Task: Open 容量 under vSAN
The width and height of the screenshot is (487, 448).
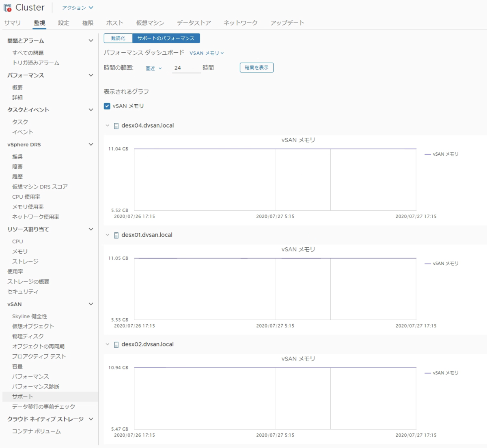Action: coord(17,367)
